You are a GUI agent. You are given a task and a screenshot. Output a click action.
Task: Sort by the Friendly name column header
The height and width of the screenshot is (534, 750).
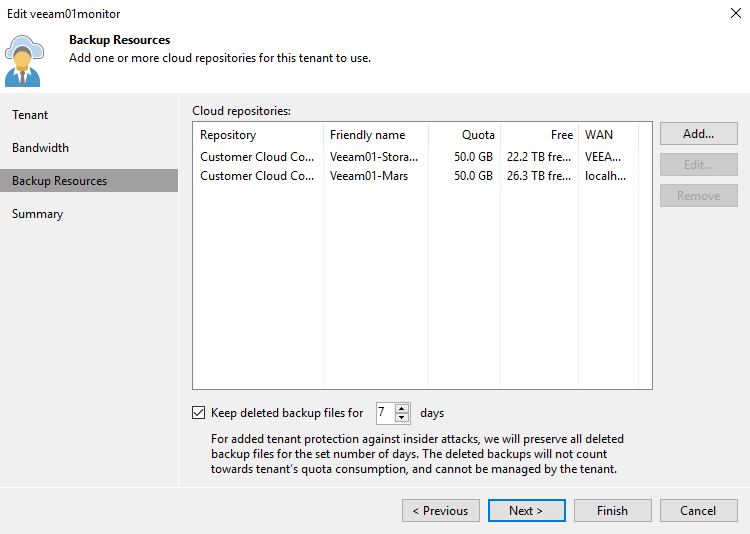pos(376,135)
